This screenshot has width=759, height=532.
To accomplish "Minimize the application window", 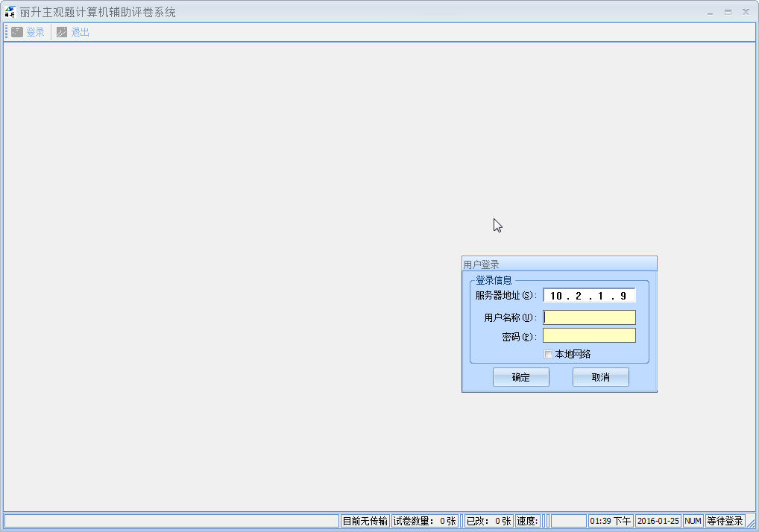I will click(x=710, y=12).
